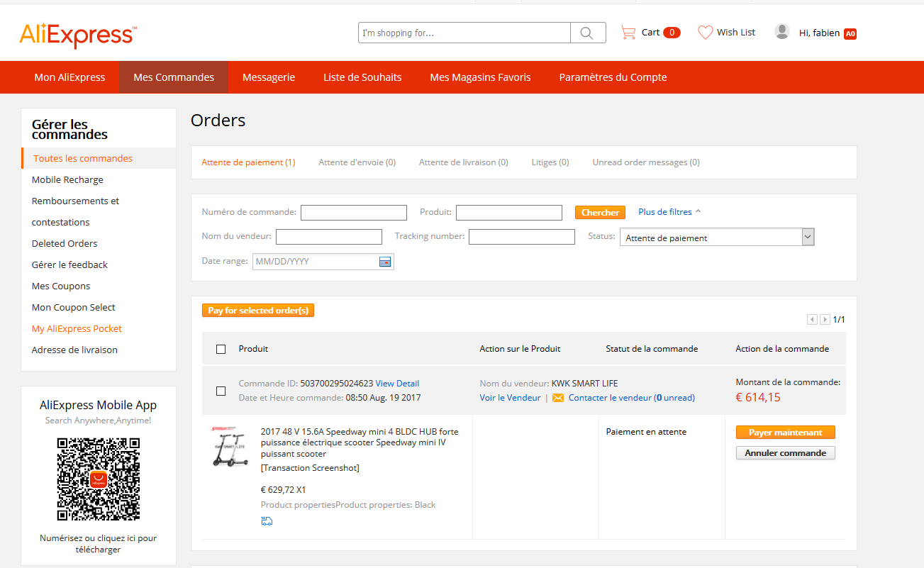Go to next page arrow
This screenshot has width=924, height=568.
[x=825, y=320]
